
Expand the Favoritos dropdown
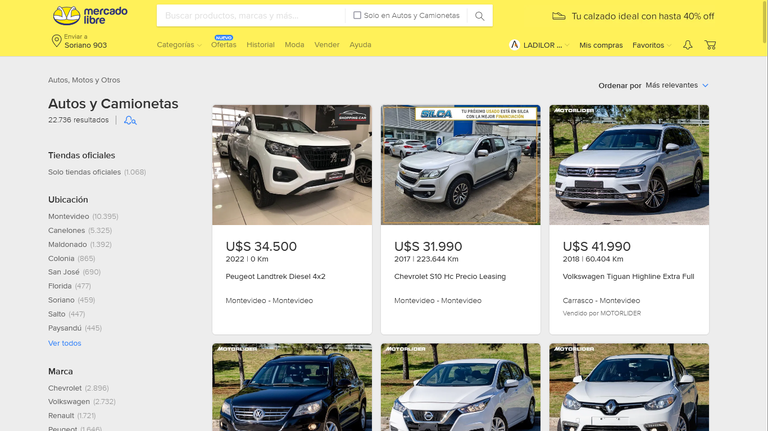[x=651, y=45]
